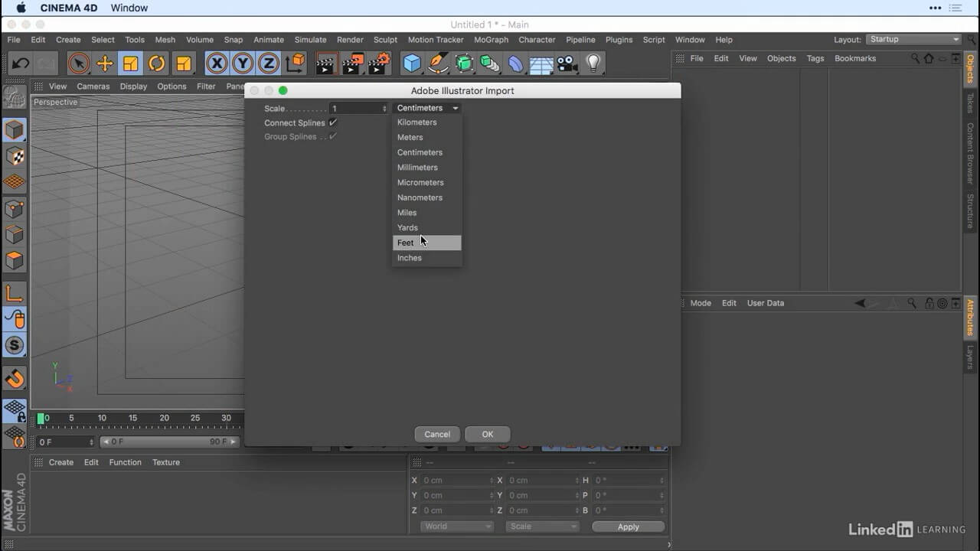Switch to Edges mode in left palette
The image size is (980, 551).
click(15, 234)
